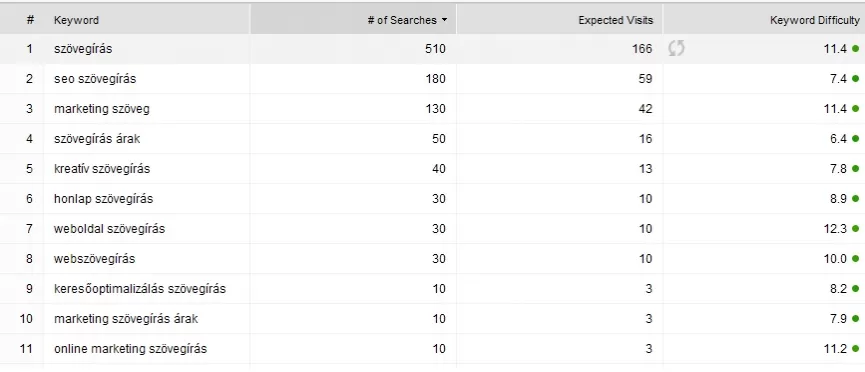This screenshot has height=372, width=865.
Task: Click the green dot for szövegírás árak
Action: pyautogui.click(x=856, y=139)
